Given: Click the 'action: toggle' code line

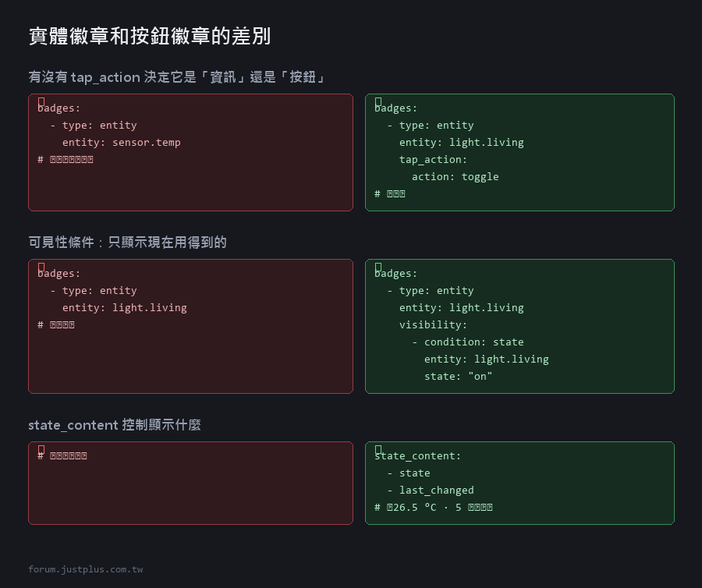Looking at the screenshot, I should [455, 177].
